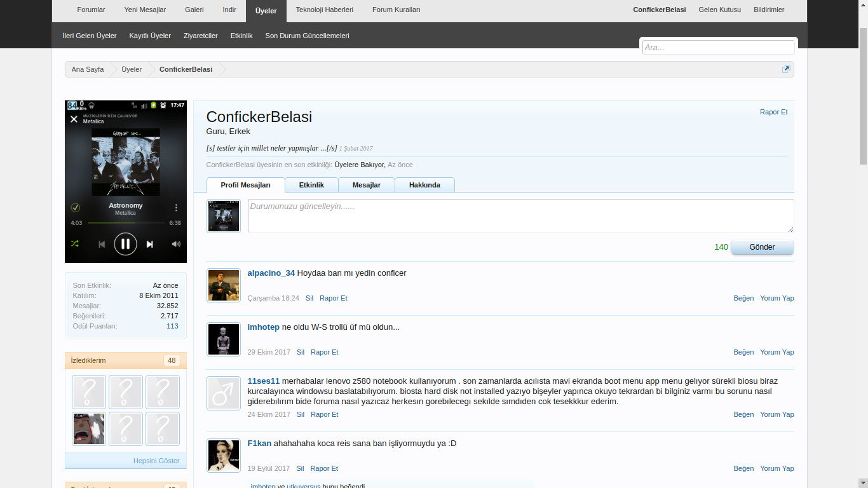Open alpacino_34's avatar thumbnail
Viewport: 868px width, 488px height.
[x=224, y=285]
